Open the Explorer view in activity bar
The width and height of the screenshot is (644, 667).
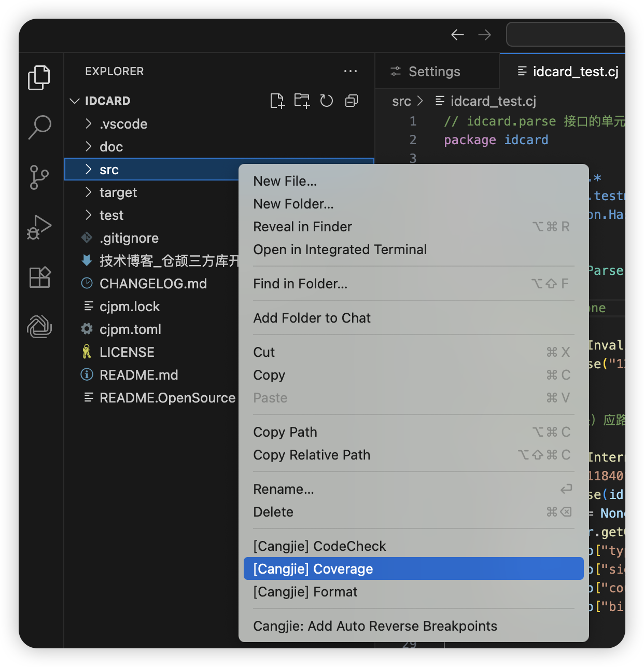tap(39, 78)
